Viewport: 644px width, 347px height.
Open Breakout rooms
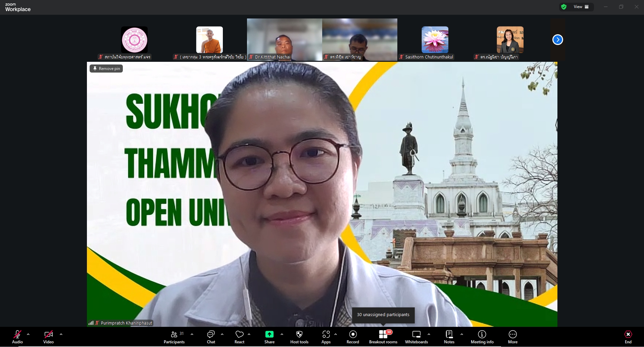383,335
